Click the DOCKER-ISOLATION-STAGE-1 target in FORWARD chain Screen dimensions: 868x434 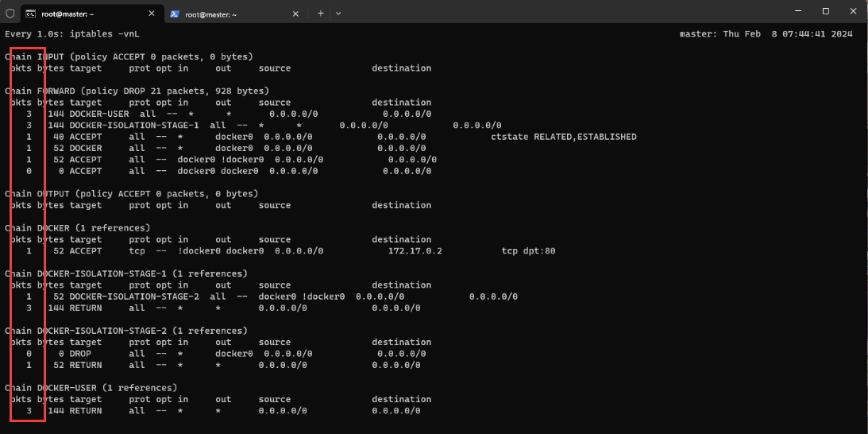(134, 126)
